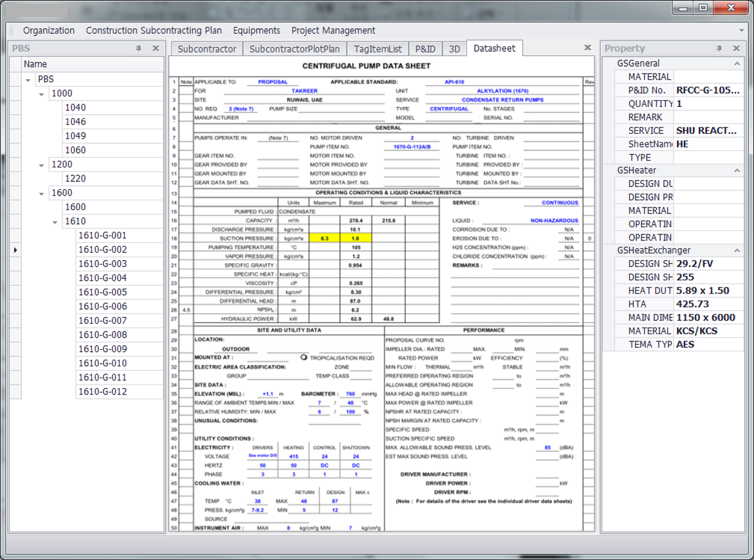Open the Project Management menu
754x560 pixels.
[x=333, y=30]
